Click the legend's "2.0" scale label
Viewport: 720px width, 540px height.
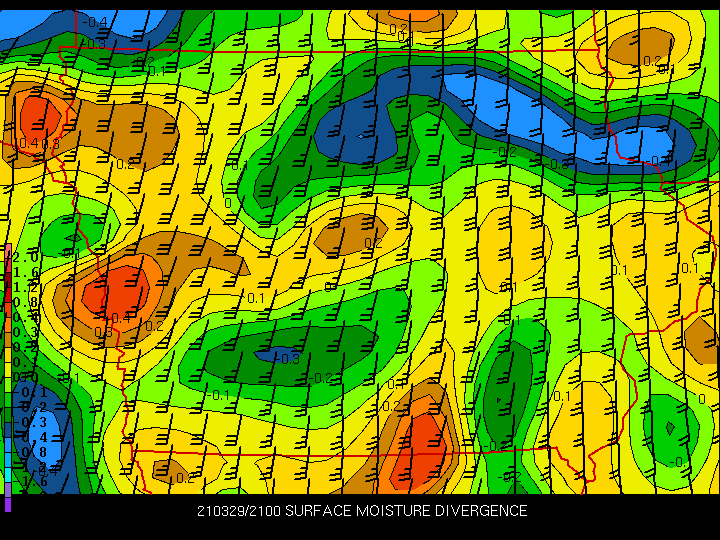tap(26, 258)
